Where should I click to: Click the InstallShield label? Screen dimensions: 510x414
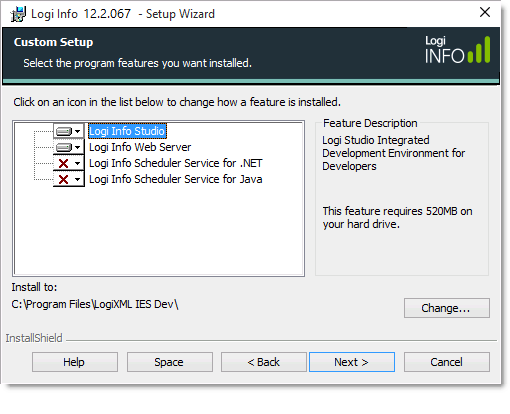click(x=34, y=338)
